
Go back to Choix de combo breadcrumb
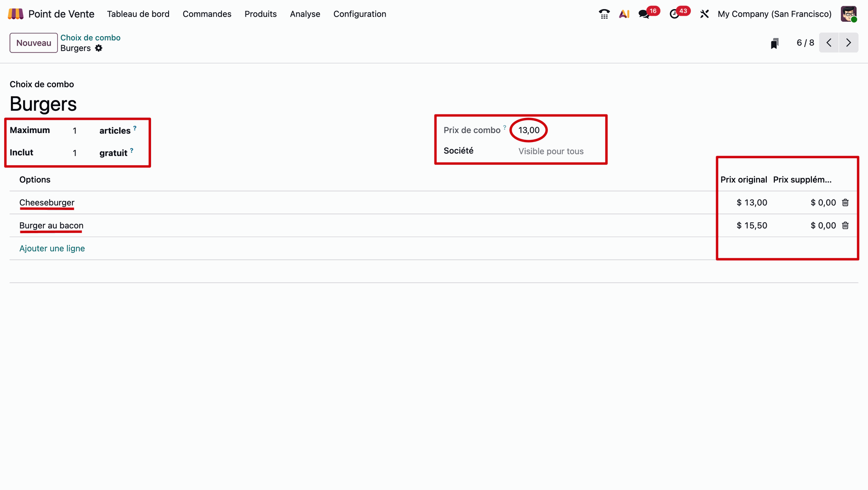[x=90, y=38]
